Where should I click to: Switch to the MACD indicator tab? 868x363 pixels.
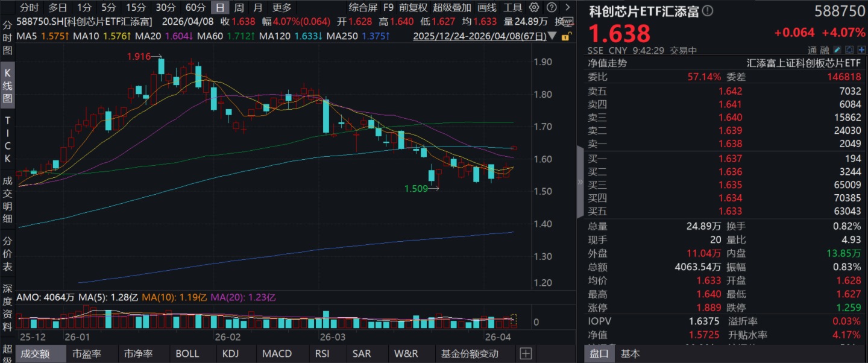coord(277,353)
